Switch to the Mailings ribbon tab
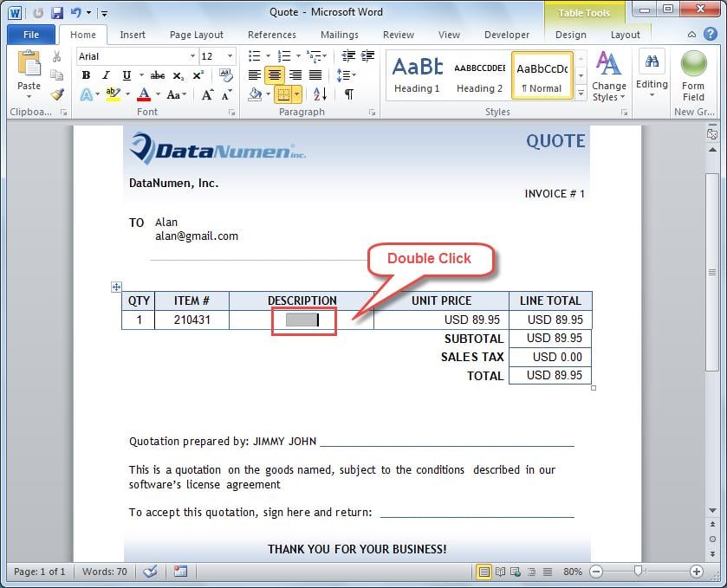 [339, 35]
